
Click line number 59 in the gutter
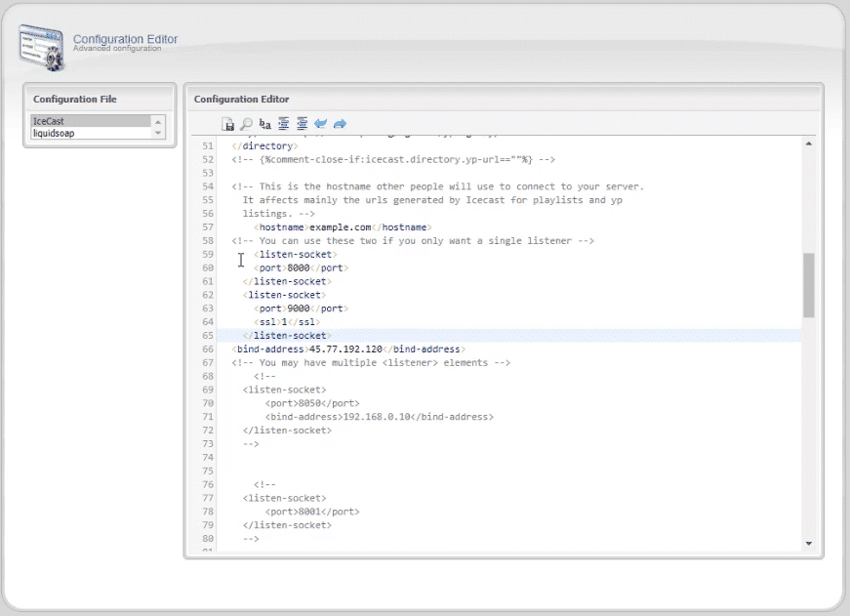tap(208, 255)
